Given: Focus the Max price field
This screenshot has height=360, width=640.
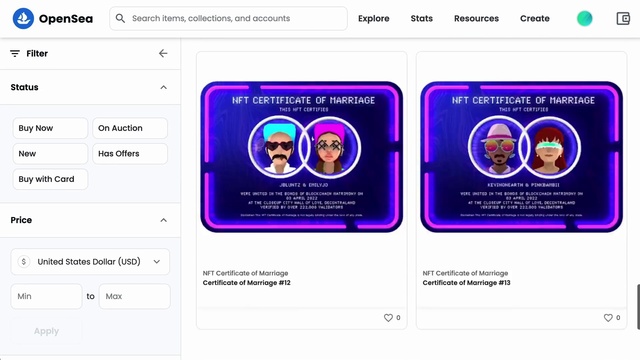Looking at the screenshot, I should tap(134, 296).
